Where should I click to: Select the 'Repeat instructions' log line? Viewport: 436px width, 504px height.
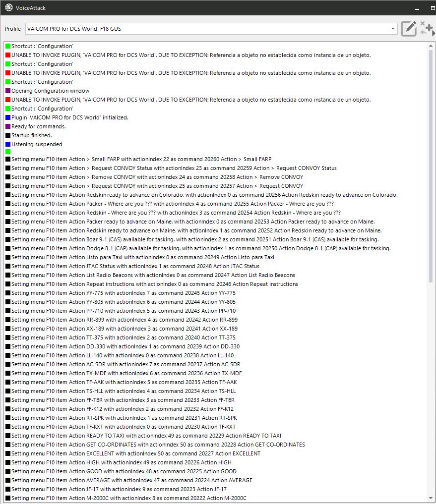(152, 284)
